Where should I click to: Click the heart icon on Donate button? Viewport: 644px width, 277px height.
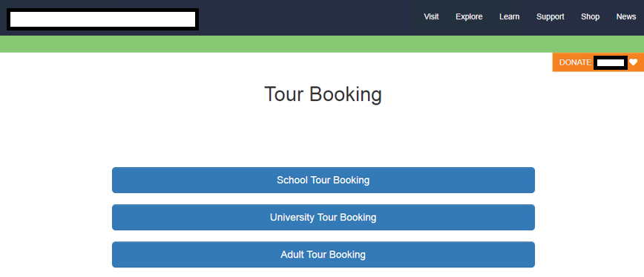pyautogui.click(x=633, y=62)
